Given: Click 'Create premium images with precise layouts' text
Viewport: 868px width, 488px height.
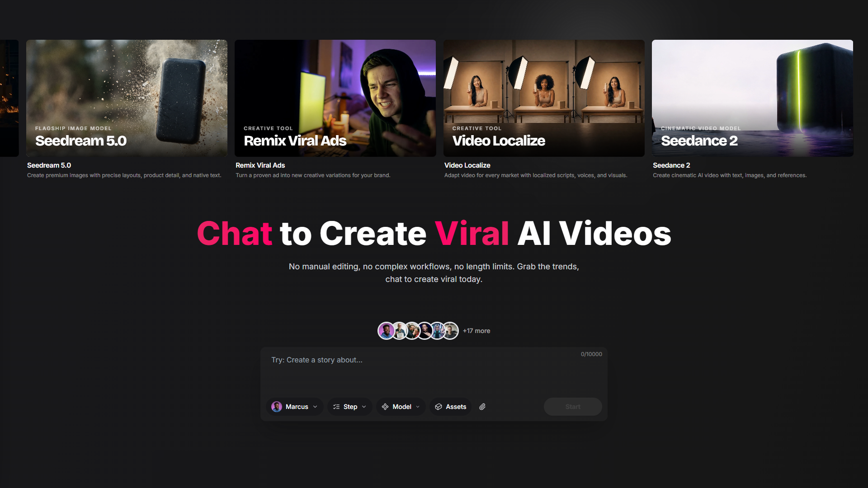Looking at the screenshot, I should tap(124, 175).
